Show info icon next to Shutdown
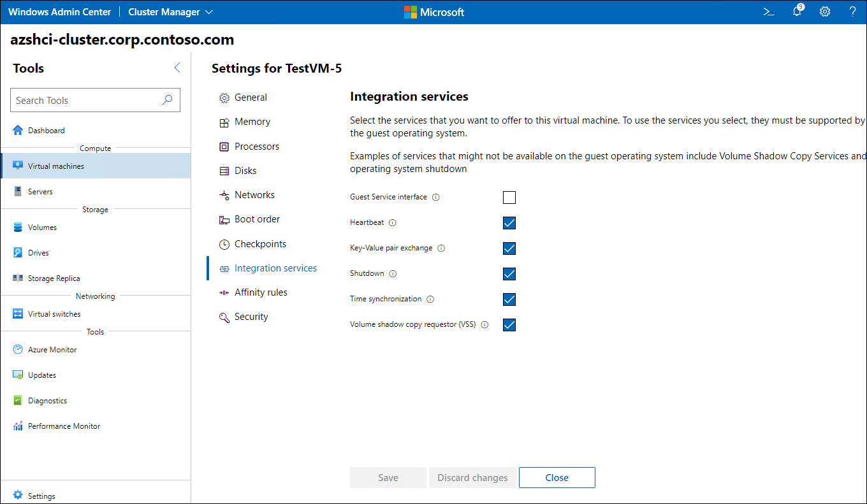Image resolution: width=867 pixels, height=504 pixels. pos(393,274)
